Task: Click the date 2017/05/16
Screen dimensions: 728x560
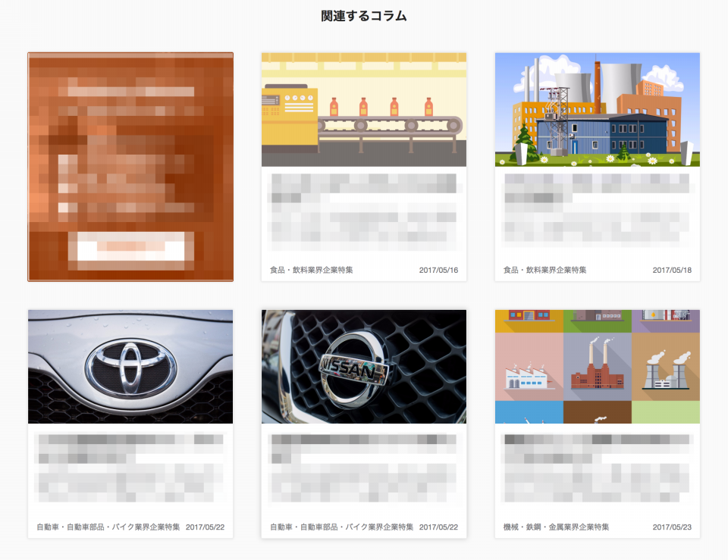Action: [x=439, y=270]
